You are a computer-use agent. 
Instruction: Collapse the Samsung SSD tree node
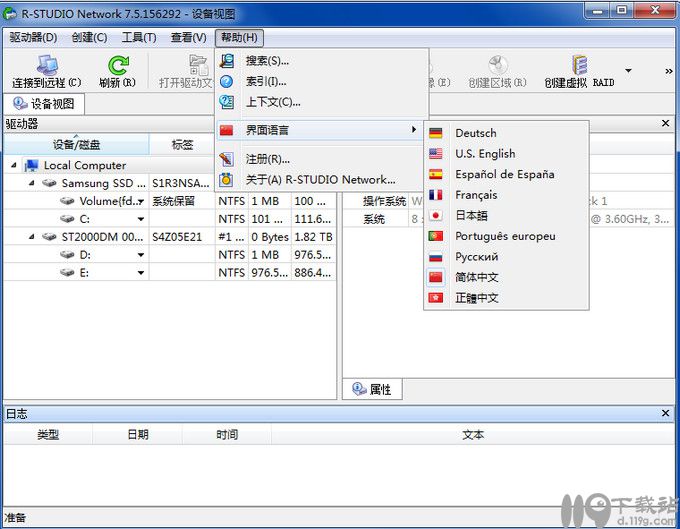pyautogui.click(x=32, y=183)
